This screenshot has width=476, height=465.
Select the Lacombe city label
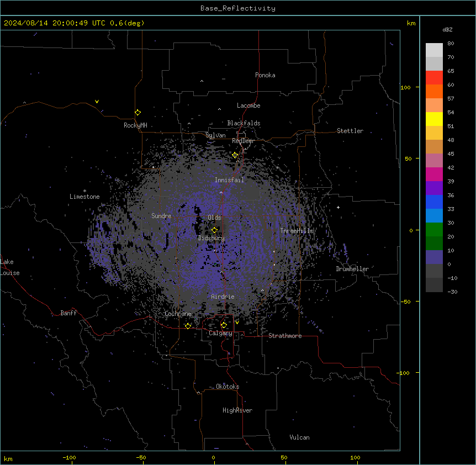coord(248,105)
